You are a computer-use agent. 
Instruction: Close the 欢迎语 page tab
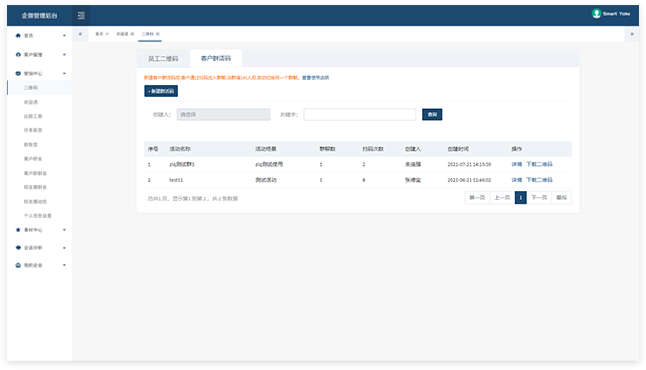[x=132, y=34]
